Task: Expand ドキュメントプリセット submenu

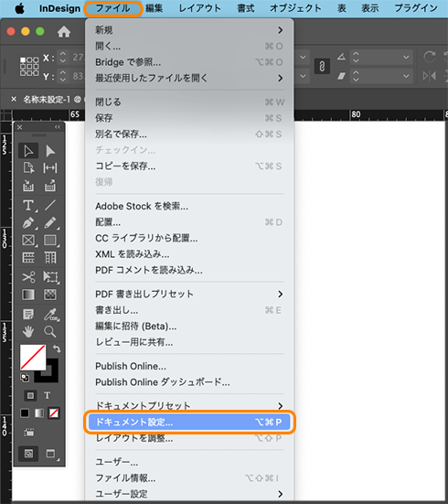Action: pyautogui.click(x=189, y=405)
